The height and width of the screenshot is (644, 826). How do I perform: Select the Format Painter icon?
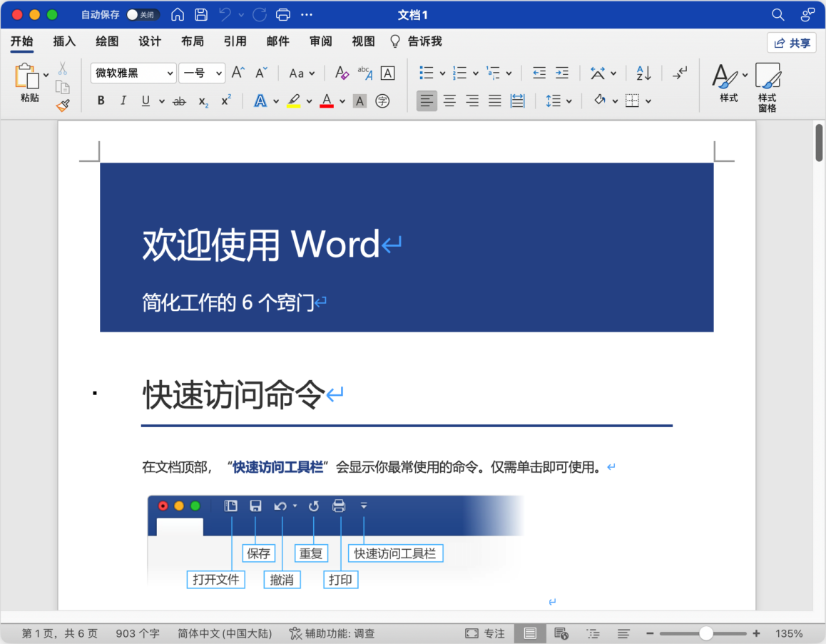pyautogui.click(x=63, y=105)
